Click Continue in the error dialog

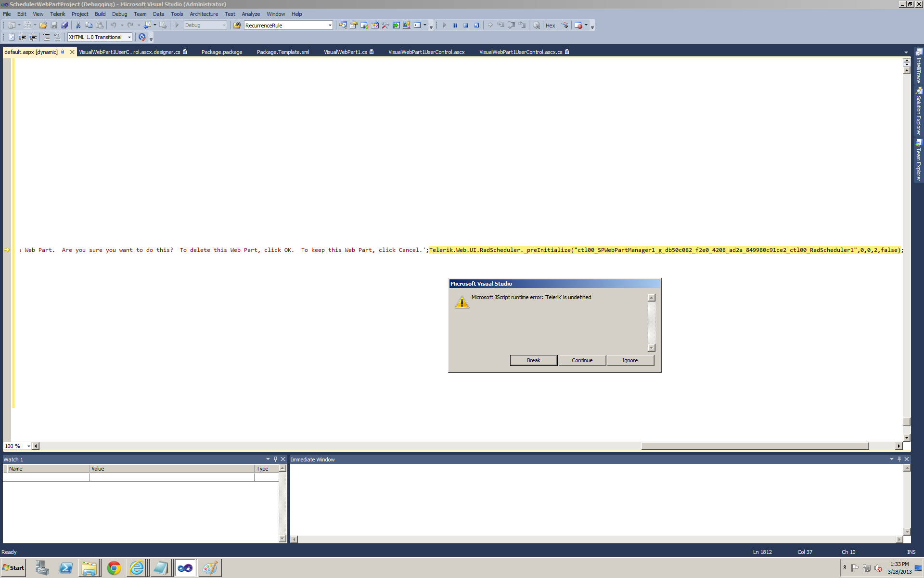coord(582,360)
